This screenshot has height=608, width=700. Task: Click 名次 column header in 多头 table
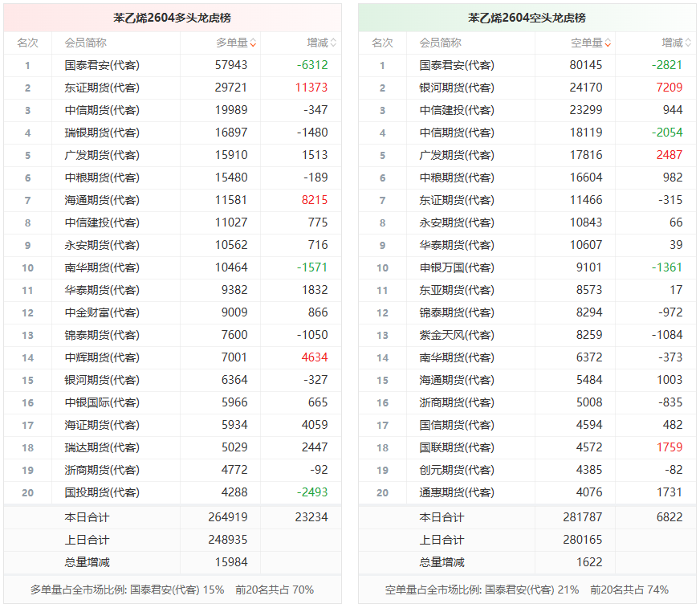coord(27,43)
